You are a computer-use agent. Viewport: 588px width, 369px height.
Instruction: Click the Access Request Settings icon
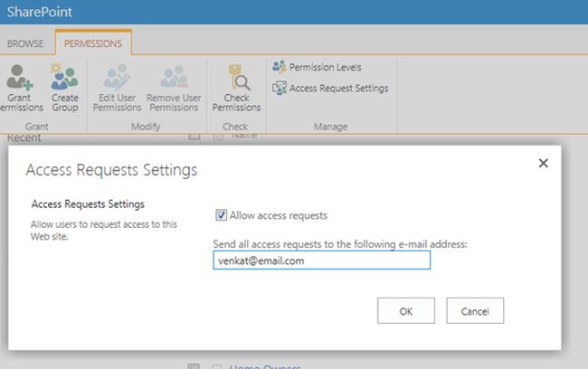(x=279, y=88)
